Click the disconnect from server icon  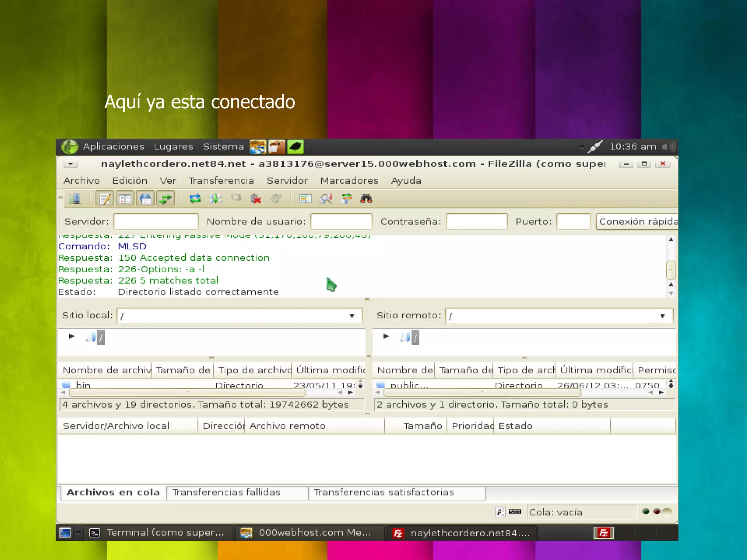click(256, 199)
